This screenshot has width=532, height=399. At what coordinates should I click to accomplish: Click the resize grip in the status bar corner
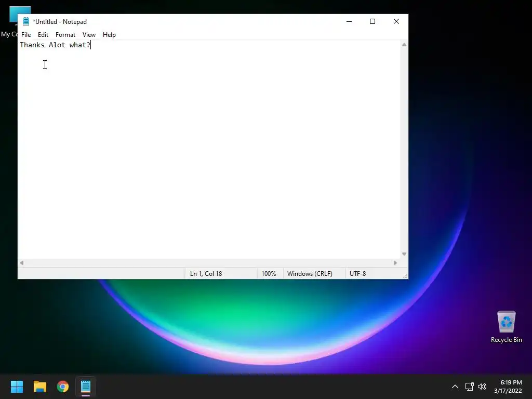pyautogui.click(x=405, y=276)
